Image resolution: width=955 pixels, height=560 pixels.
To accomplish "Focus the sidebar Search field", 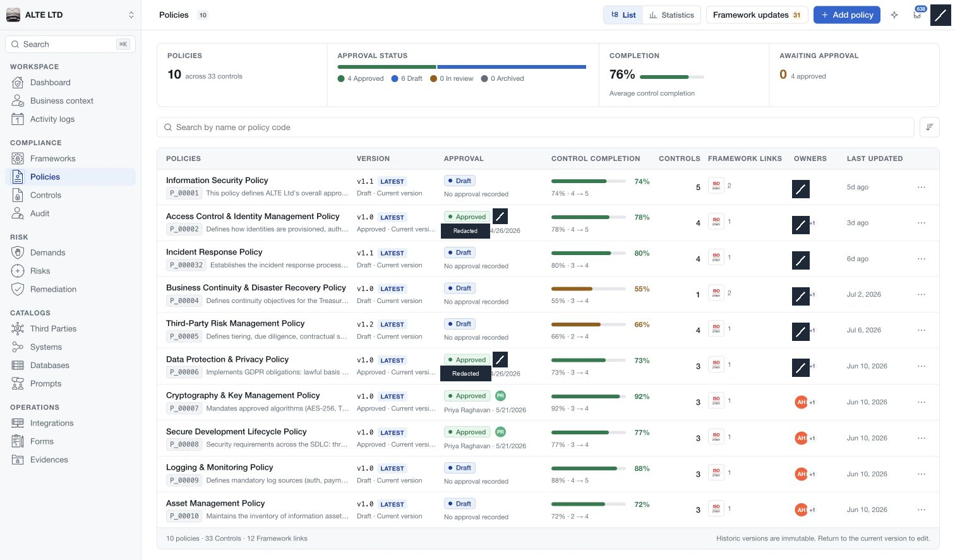I will (70, 44).
